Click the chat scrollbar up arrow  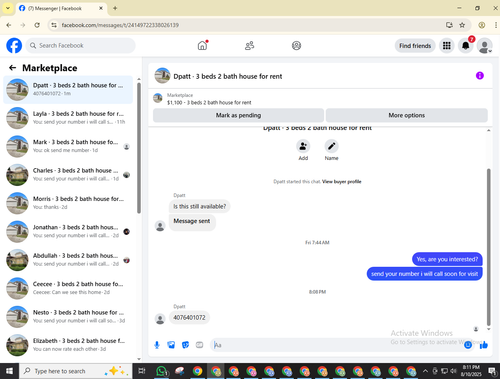pyautogui.click(x=489, y=130)
